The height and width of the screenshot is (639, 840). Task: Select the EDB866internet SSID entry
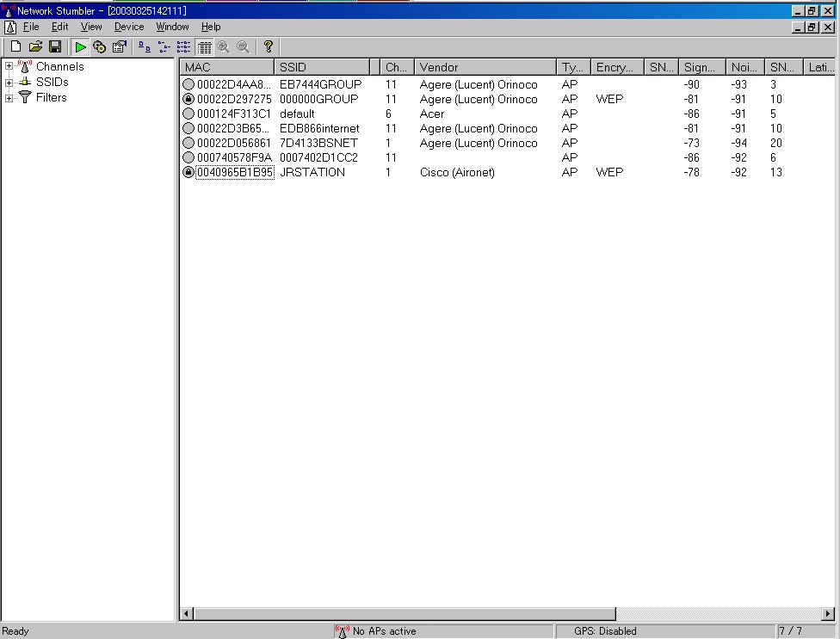[319, 128]
